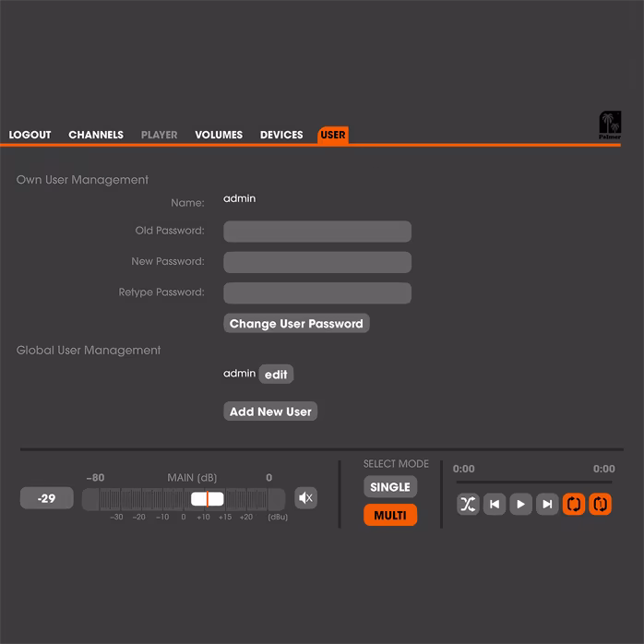
Task: Focus the Old Password field
Action: pos(317,232)
